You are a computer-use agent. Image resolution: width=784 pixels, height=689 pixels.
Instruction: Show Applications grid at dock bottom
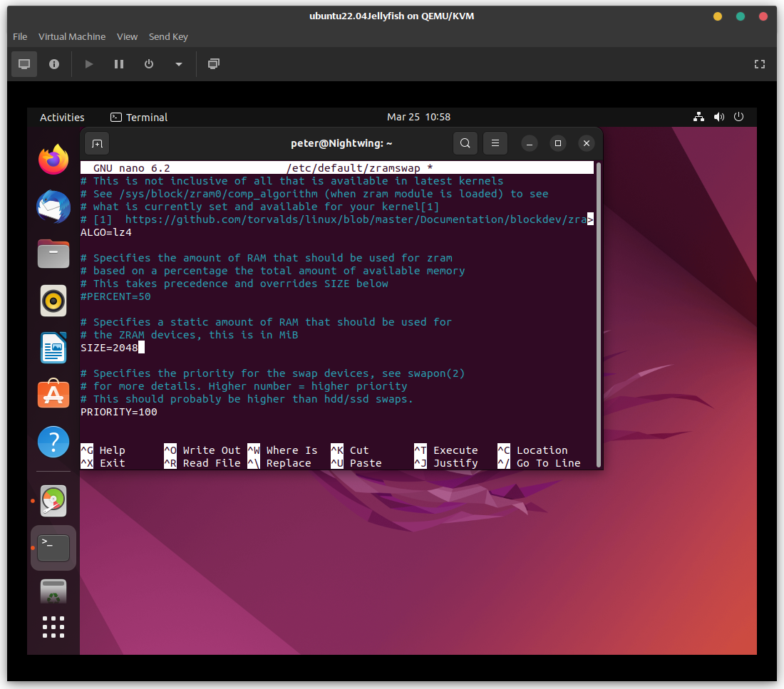click(x=53, y=627)
